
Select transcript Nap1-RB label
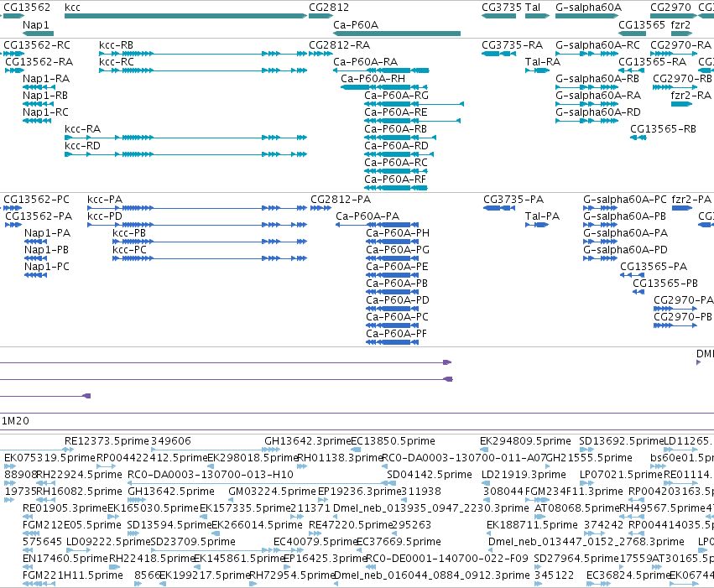click(x=45, y=96)
